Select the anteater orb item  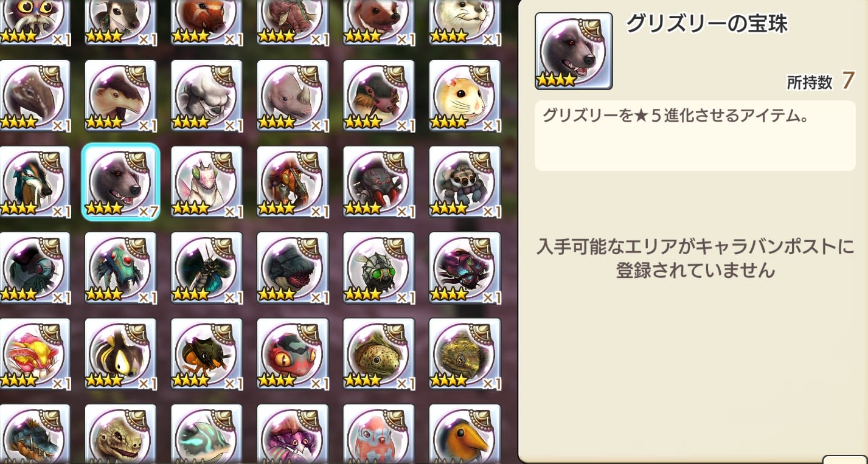[x=121, y=96]
